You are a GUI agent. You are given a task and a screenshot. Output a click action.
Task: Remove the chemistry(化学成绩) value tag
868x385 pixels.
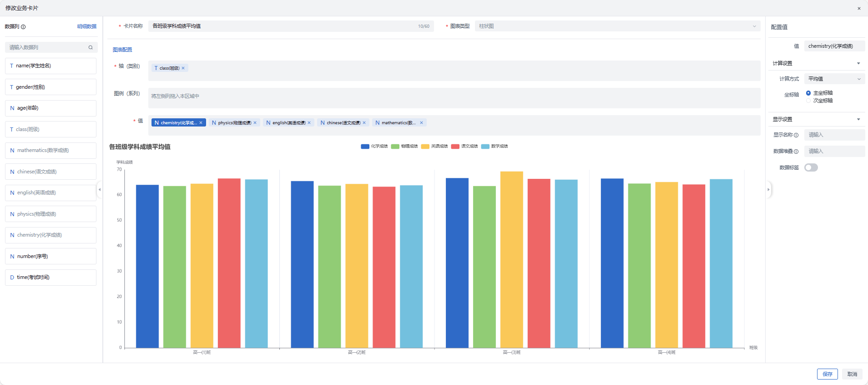point(201,123)
